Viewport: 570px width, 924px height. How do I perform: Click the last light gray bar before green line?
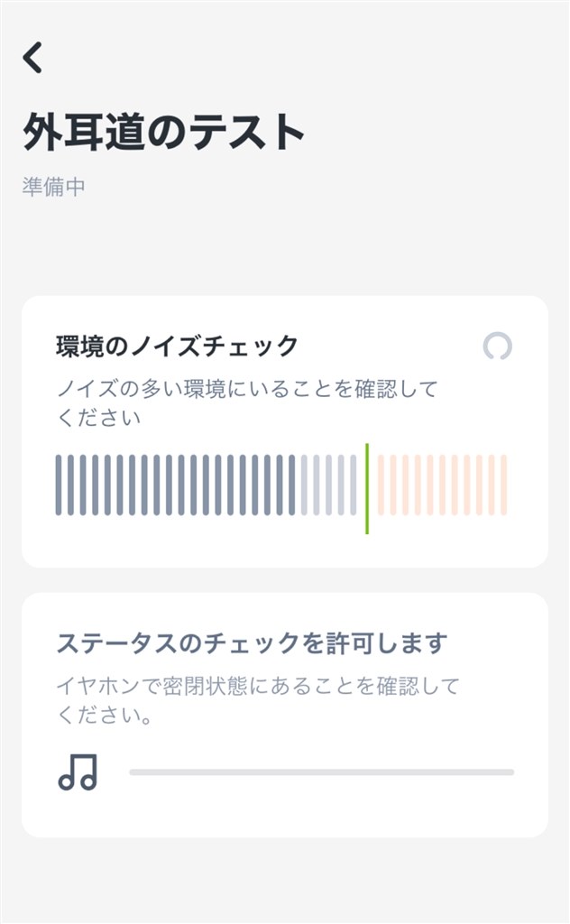(353, 485)
